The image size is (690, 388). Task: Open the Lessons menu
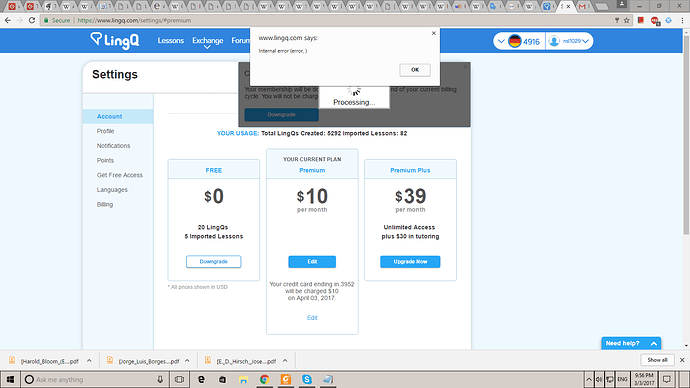coord(171,40)
